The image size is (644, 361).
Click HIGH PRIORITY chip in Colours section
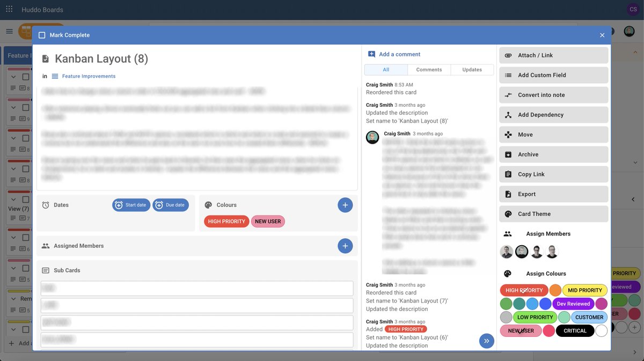226,221
